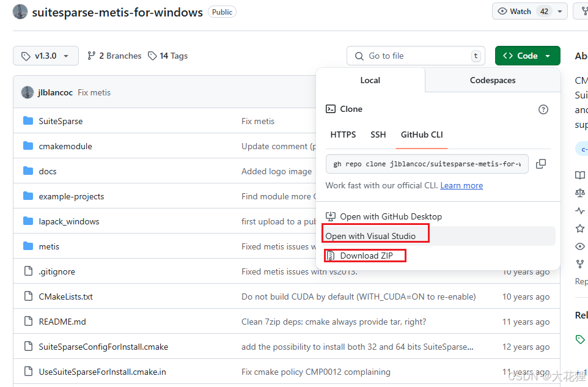Viewport: 588px width, 387px height.
Task: Open the README.md file
Action: click(x=62, y=322)
